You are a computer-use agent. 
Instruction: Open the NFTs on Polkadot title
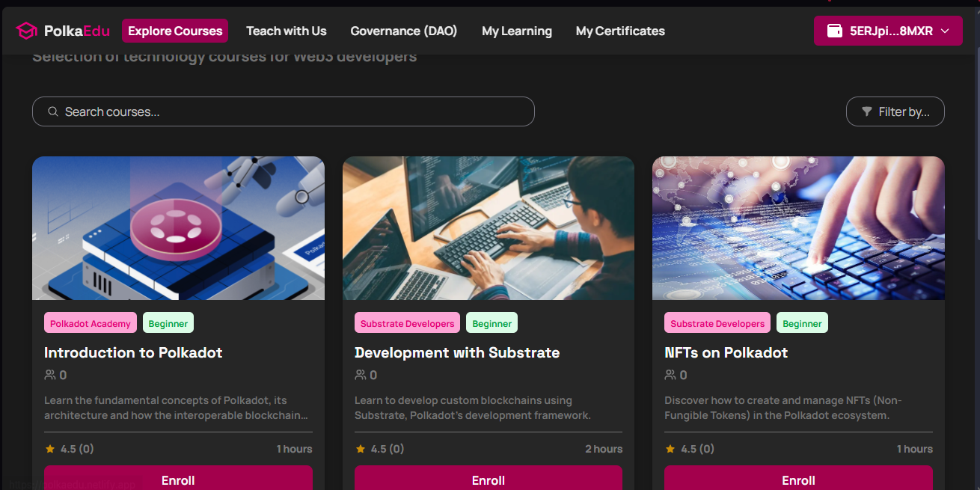pyautogui.click(x=726, y=352)
